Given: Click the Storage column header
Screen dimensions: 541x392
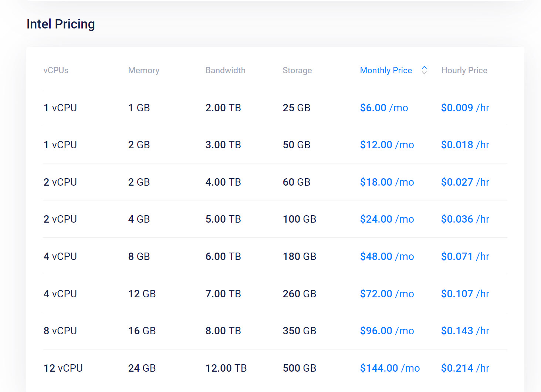Looking at the screenshot, I should (297, 70).
